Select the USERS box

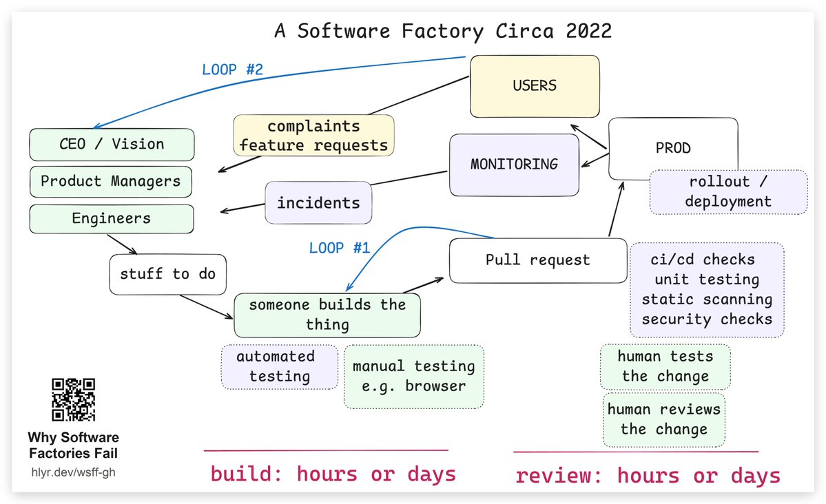[535, 86]
